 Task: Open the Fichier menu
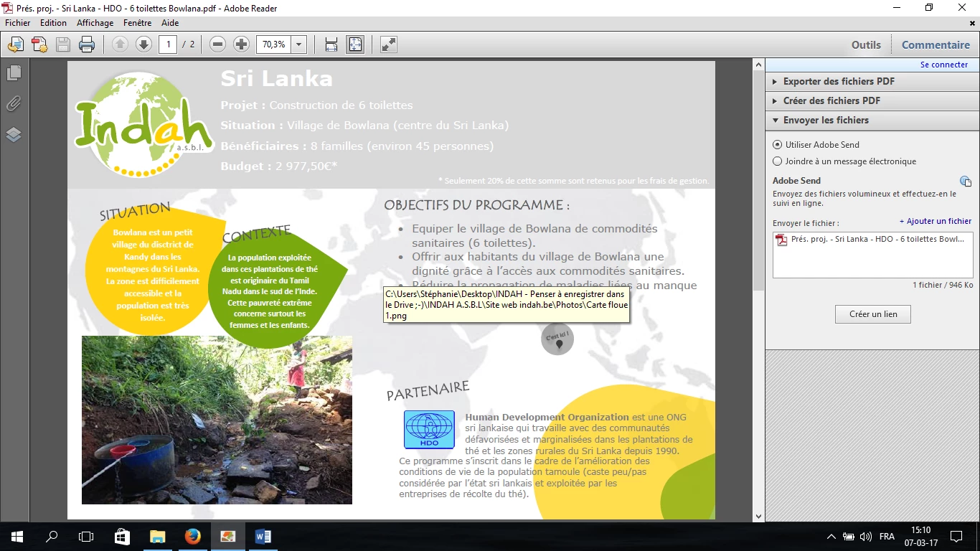(18, 23)
